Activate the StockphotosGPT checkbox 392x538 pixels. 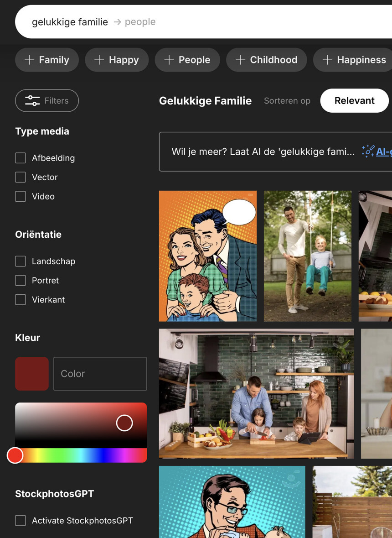coord(21,520)
